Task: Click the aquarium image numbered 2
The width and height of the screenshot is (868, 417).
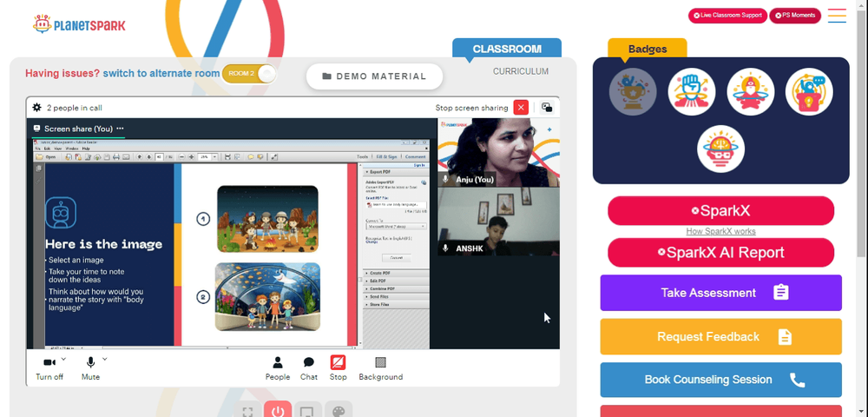Action: tap(267, 297)
